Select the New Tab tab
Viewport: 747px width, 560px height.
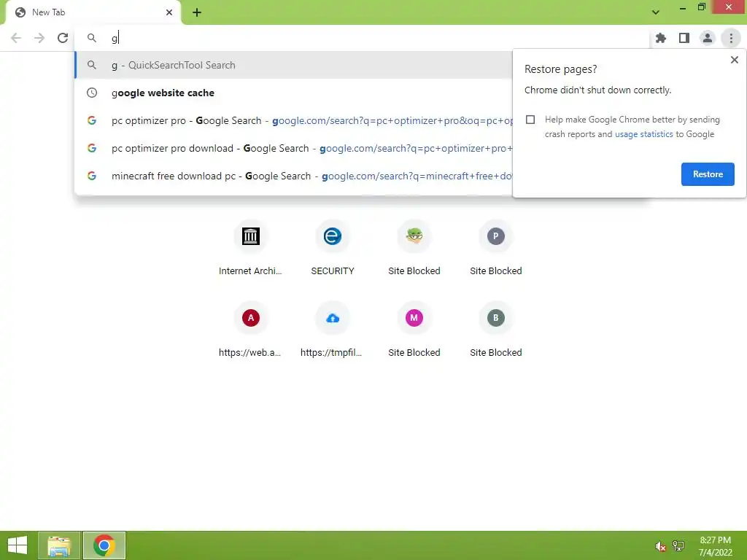[93, 12]
